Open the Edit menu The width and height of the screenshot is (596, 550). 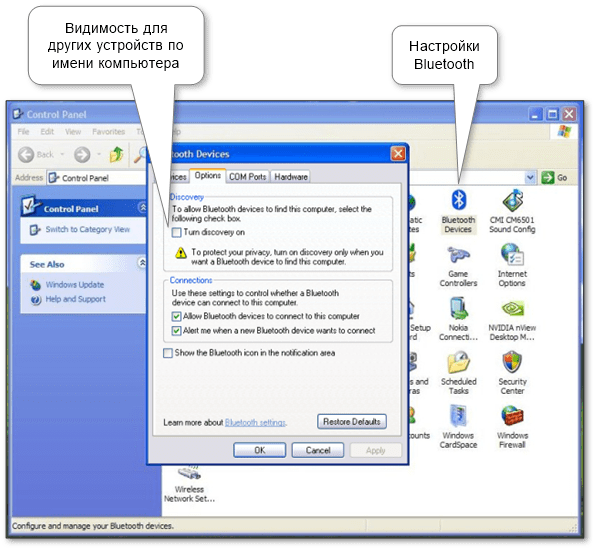(x=47, y=132)
